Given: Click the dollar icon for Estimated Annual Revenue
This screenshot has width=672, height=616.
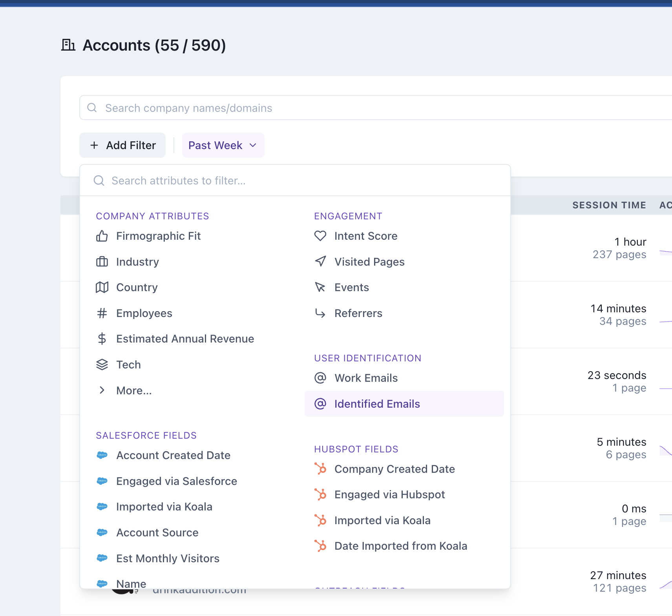Looking at the screenshot, I should 102,339.
